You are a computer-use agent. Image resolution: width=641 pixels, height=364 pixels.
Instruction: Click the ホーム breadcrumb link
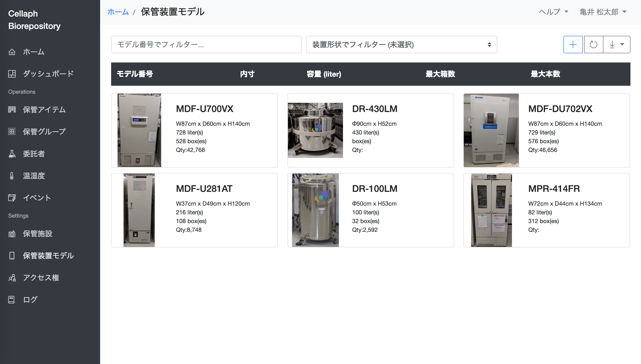coord(118,12)
